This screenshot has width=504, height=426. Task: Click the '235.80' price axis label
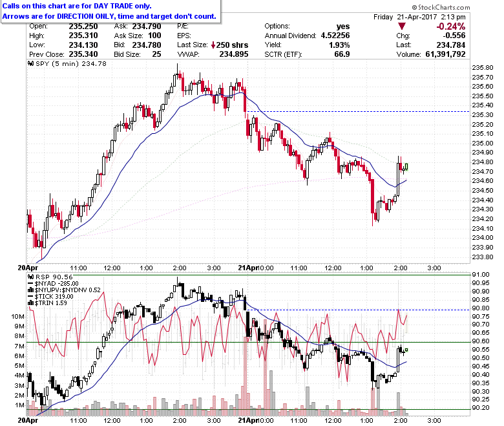483,67
